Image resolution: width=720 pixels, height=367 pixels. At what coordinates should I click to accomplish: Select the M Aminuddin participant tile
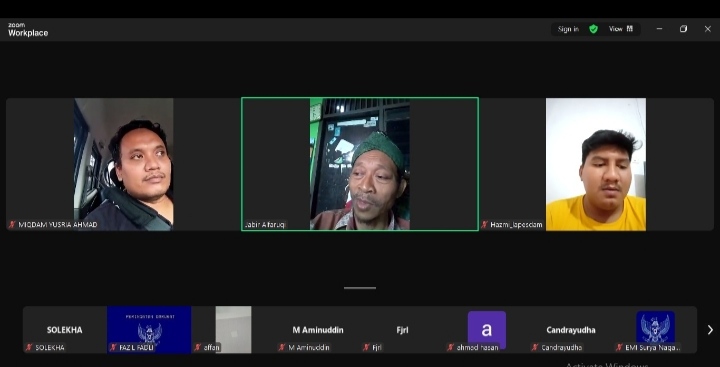point(318,330)
